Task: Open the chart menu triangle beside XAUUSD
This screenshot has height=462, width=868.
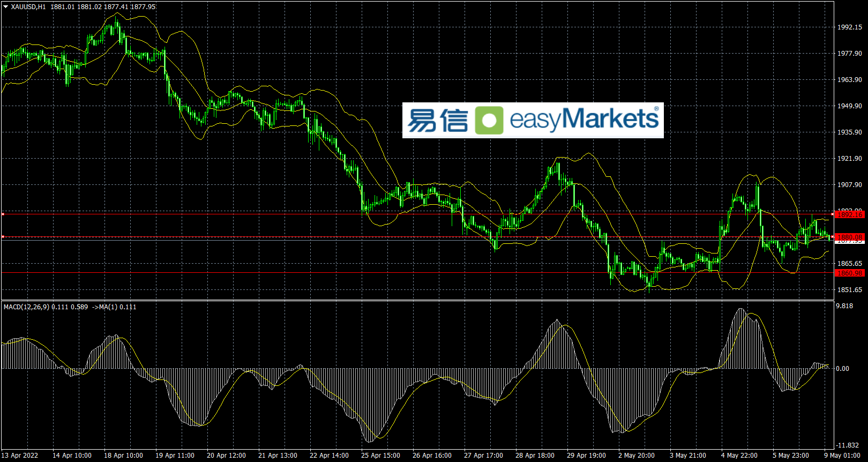Action: tap(6, 7)
